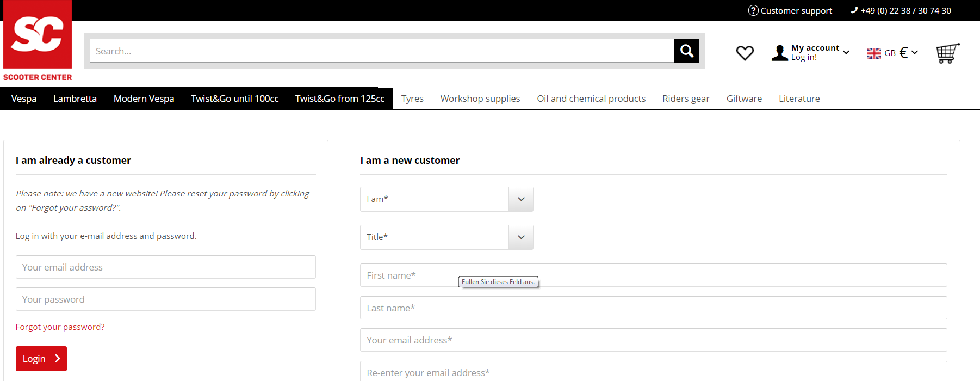Expand the My account dropdown chevron
The width and height of the screenshot is (980, 381).
click(x=846, y=52)
